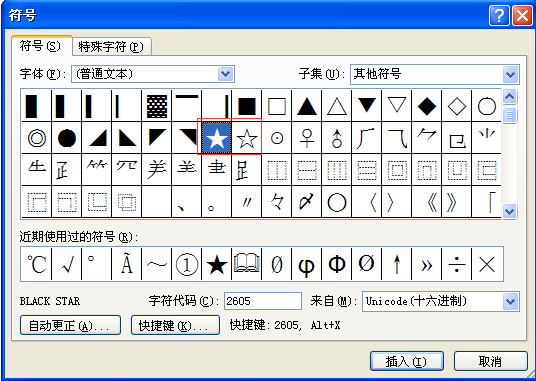This screenshot has height=381, width=536.
Task: Select the checkered shade block symbol
Action: click(x=157, y=106)
